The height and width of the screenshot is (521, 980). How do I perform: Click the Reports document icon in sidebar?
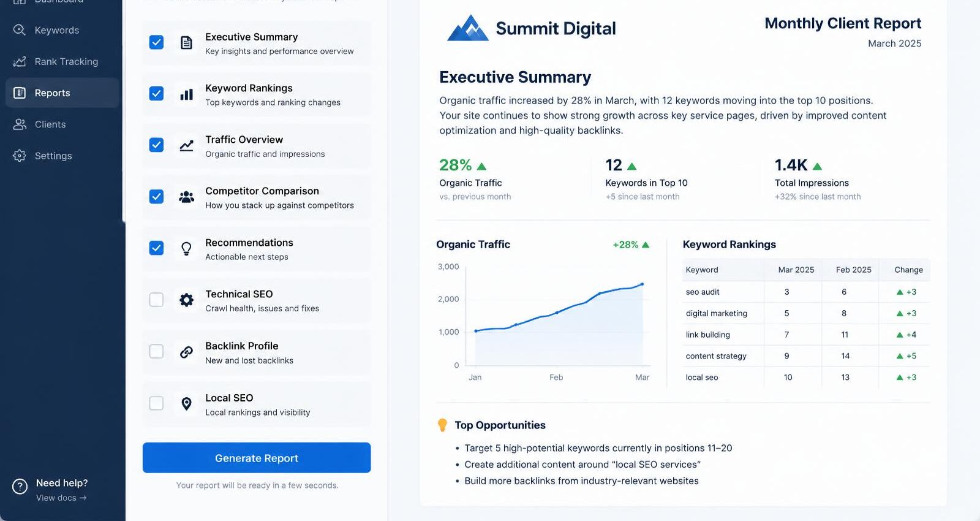pyautogui.click(x=20, y=93)
